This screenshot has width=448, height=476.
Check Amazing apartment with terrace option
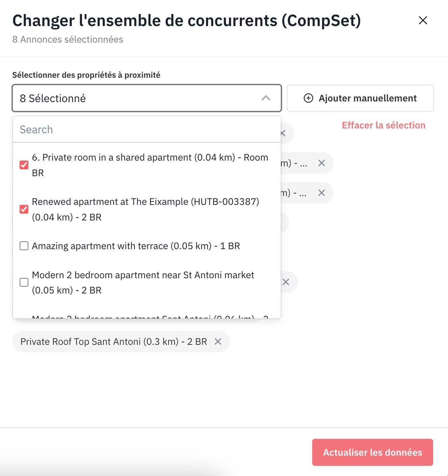[x=24, y=246]
